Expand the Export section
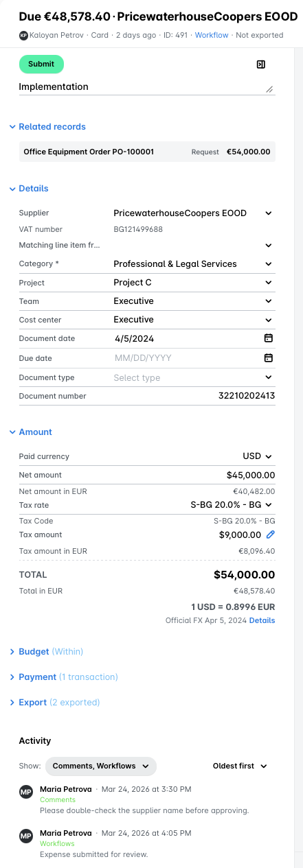 coord(54,703)
